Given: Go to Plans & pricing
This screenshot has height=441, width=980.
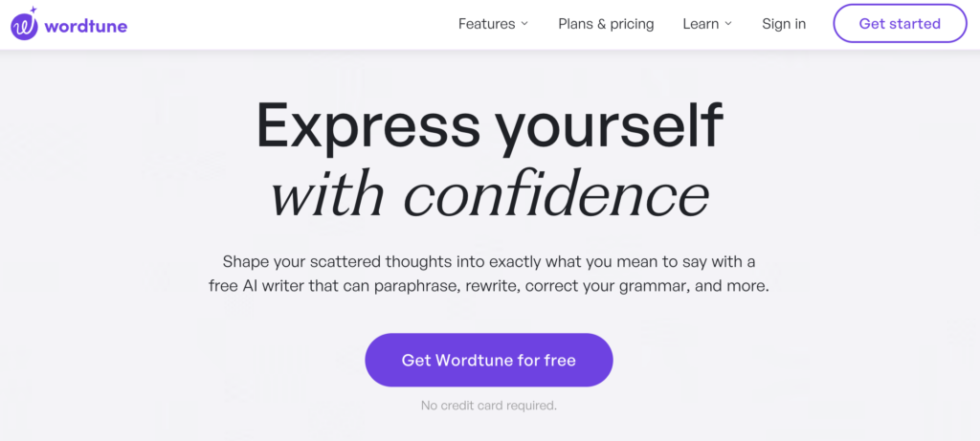Looking at the screenshot, I should (x=606, y=24).
